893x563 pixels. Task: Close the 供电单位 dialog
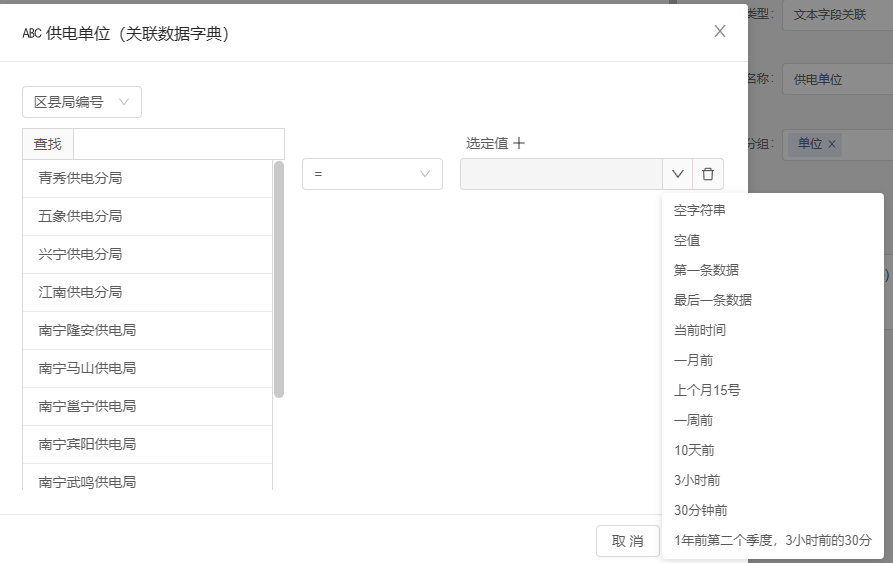[x=720, y=31]
